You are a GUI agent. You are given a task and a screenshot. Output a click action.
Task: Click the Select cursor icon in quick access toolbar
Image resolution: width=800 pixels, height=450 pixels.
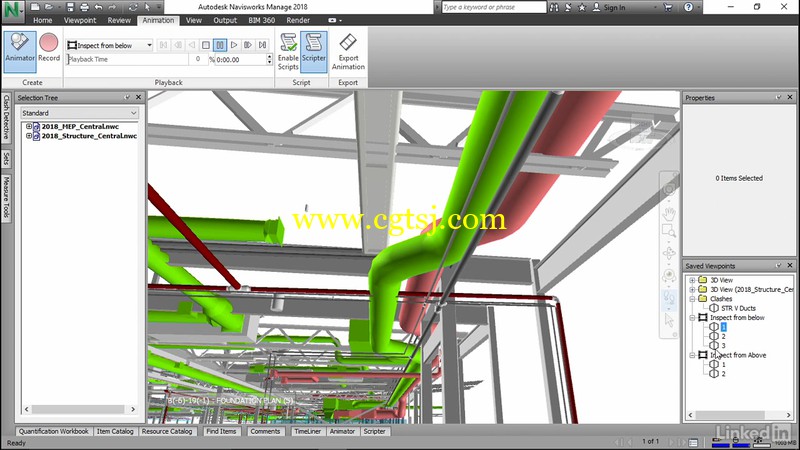(147, 7)
